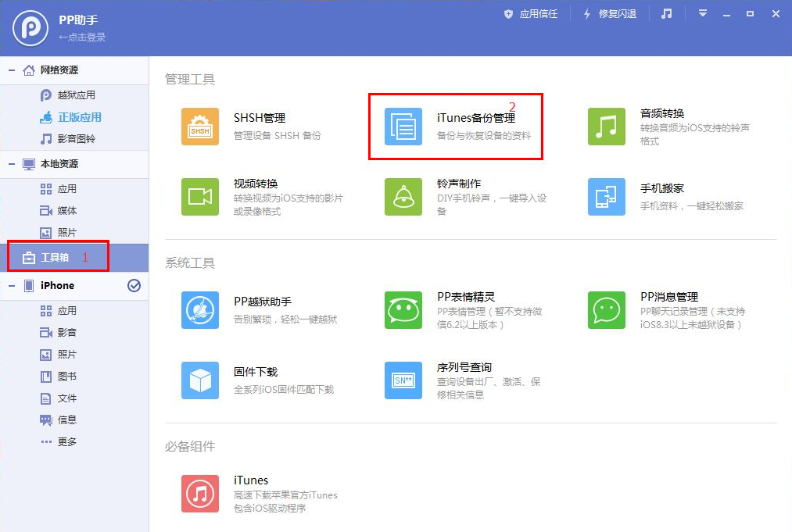Open the 序列号查询 SN icon
This screenshot has width=792, height=532.
[403, 380]
